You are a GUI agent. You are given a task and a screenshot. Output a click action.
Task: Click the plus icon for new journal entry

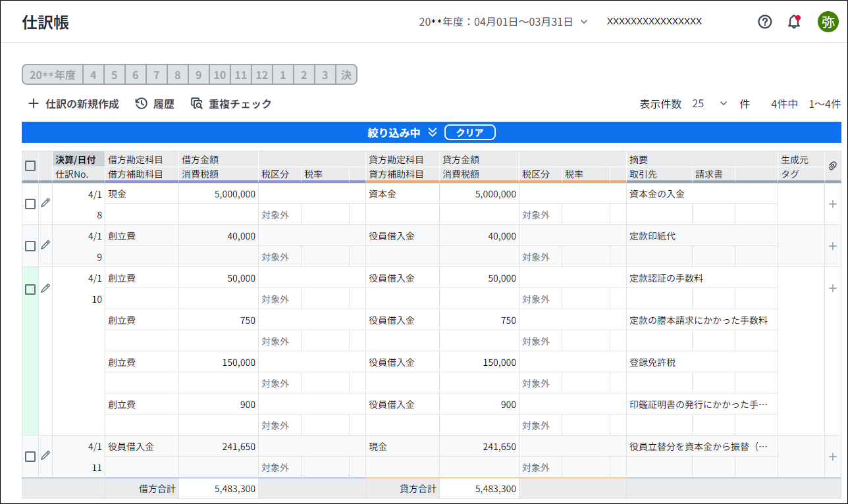34,104
